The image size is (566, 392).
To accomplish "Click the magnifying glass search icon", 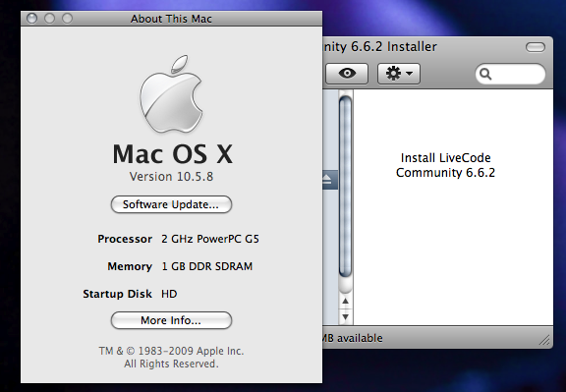I will tap(485, 74).
